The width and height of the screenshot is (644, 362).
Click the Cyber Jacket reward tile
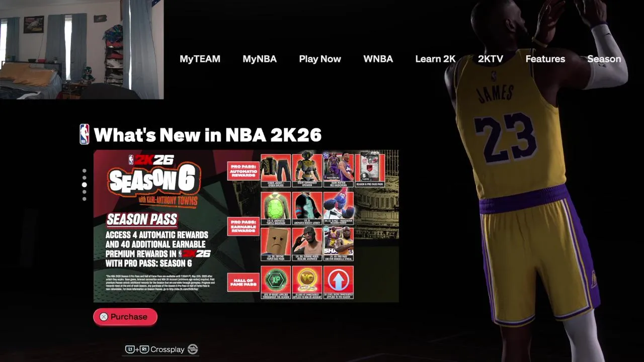click(276, 171)
